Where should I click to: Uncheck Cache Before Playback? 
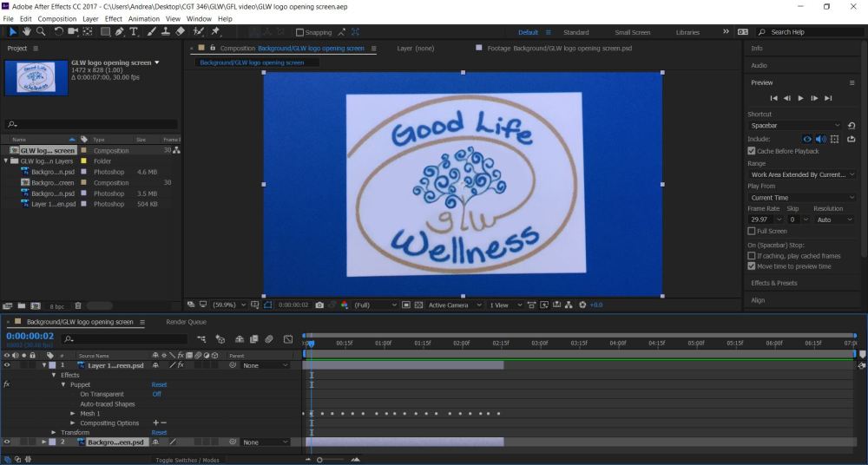point(751,151)
